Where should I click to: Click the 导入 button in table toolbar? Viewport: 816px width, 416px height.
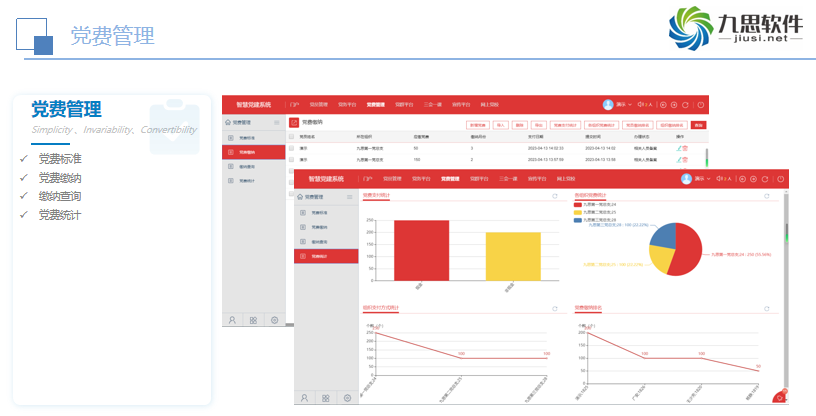501,125
